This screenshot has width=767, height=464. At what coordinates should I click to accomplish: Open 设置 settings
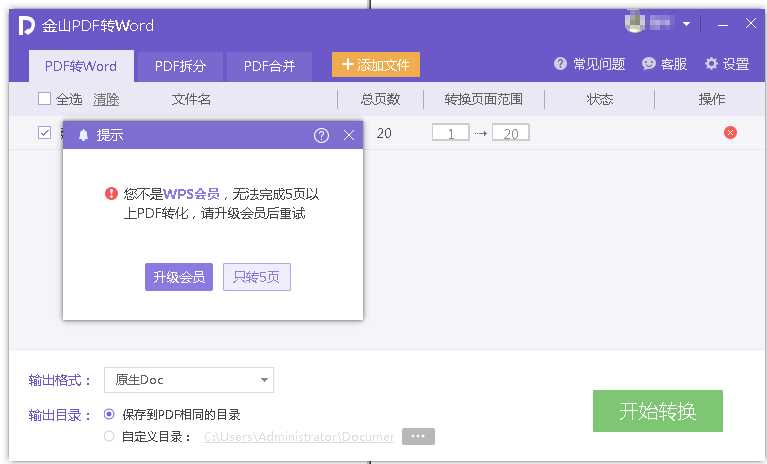tap(727, 64)
